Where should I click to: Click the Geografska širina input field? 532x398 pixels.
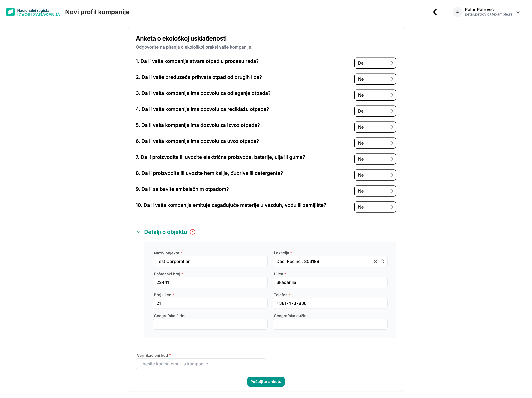coord(210,324)
